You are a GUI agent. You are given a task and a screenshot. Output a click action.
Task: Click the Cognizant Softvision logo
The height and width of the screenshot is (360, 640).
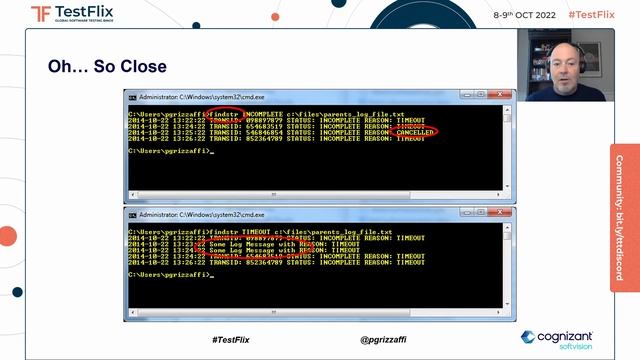tap(557, 340)
